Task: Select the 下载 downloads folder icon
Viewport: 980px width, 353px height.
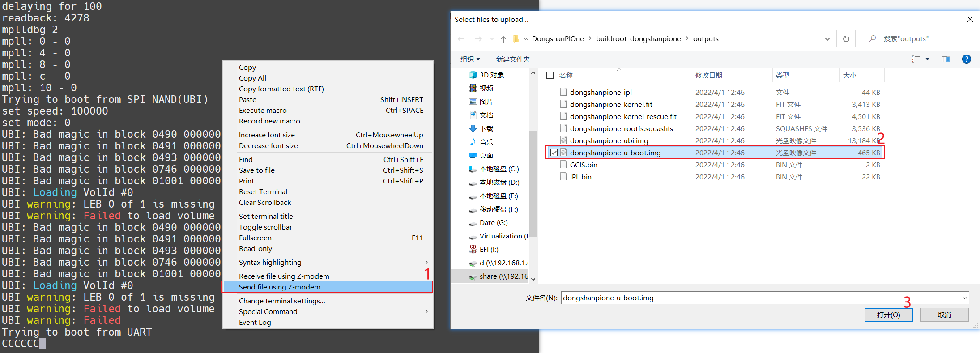Action: point(473,128)
